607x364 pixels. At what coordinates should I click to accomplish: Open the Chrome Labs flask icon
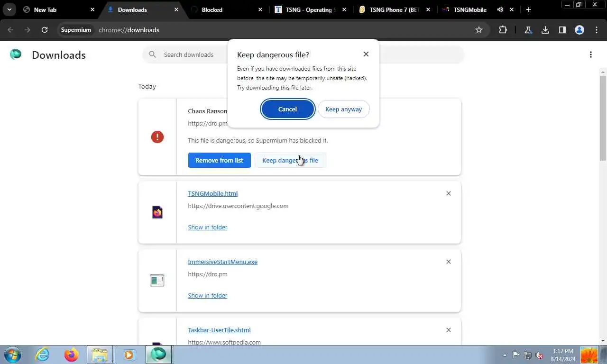(x=528, y=30)
